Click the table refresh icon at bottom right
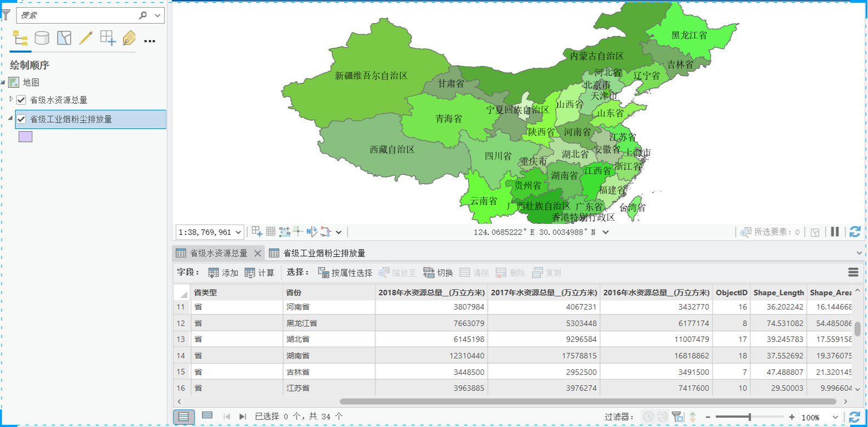Image resolution: width=868 pixels, height=427 pixels. pyautogui.click(x=854, y=417)
